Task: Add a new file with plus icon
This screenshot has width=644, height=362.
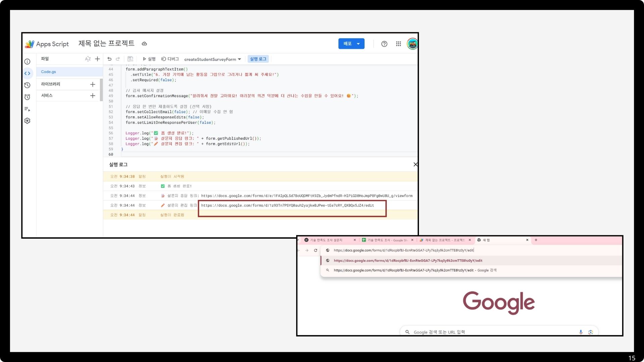Action: pyautogui.click(x=98, y=59)
